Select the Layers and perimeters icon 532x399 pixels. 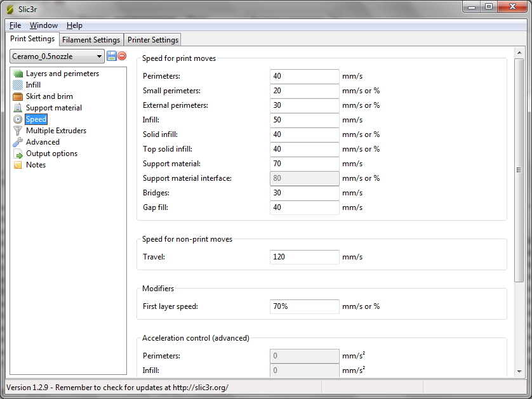(x=18, y=74)
